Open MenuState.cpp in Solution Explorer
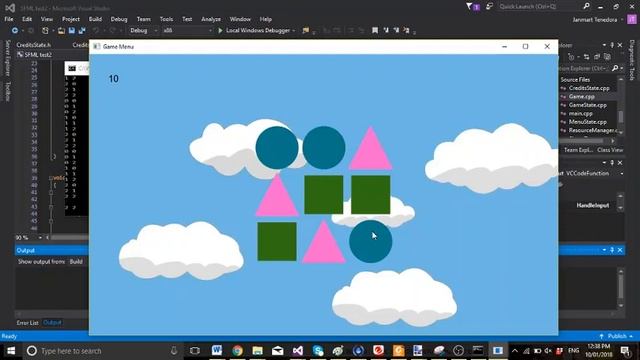Image resolution: width=640 pixels, height=360 pixels. point(587,122)
